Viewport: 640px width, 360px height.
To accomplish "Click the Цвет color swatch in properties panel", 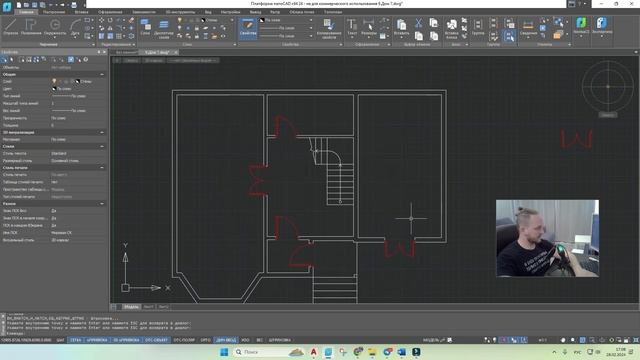I will (x=54, y=89).
